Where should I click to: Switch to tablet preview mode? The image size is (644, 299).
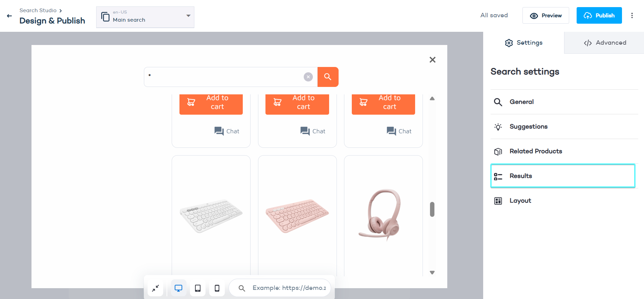(198, 288)
